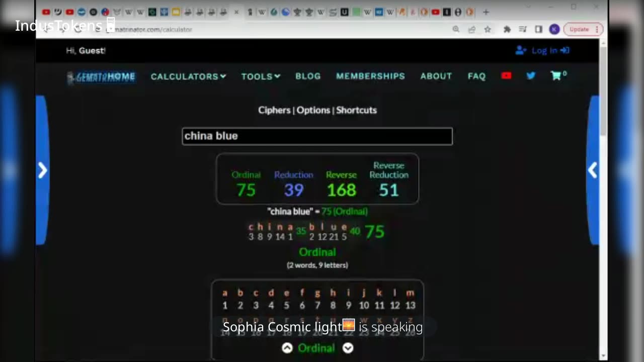Click the page vertical scrollbar thumb
Viewport: 644px width, 362px height.
(x=603, y=90)
